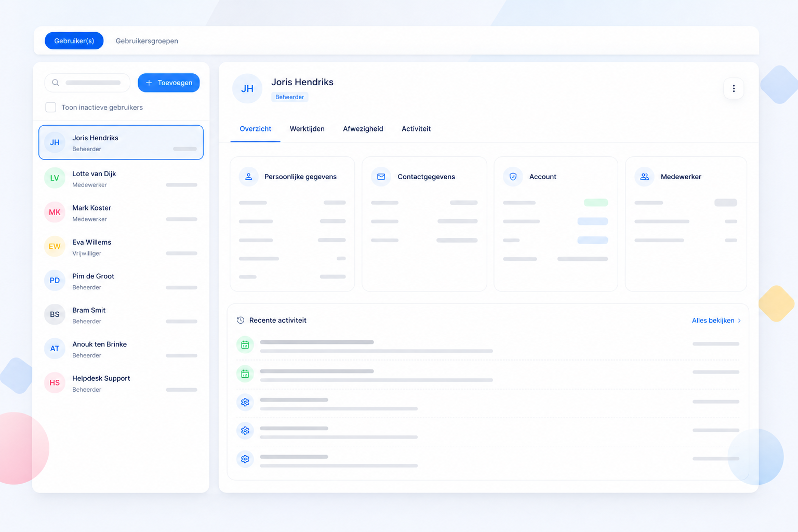Click the Recente activiteit history icon
798x532 pixels.
point(241,321)
